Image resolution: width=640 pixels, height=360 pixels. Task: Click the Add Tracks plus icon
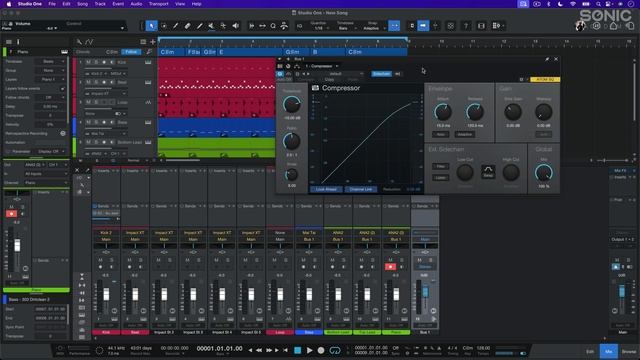point(153,42)
